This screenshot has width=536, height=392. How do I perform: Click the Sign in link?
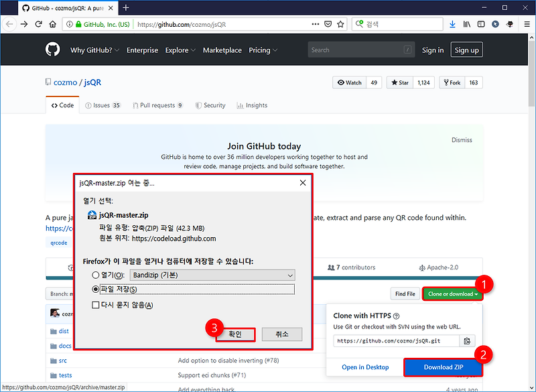click(x=432, y=50)
